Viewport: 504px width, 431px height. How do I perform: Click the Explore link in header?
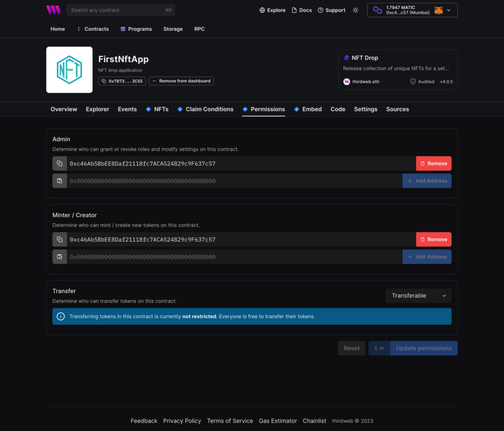[273, 10]
